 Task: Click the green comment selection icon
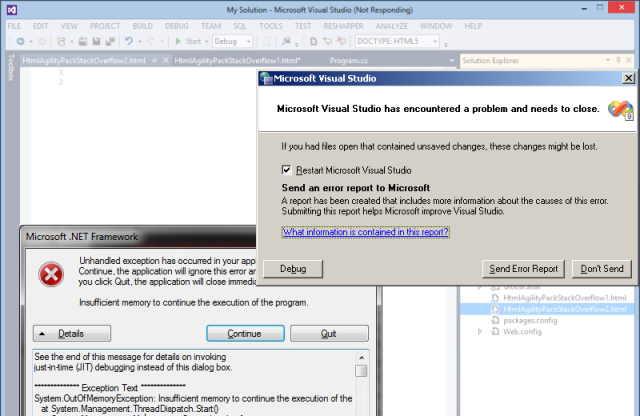point(327,41)
